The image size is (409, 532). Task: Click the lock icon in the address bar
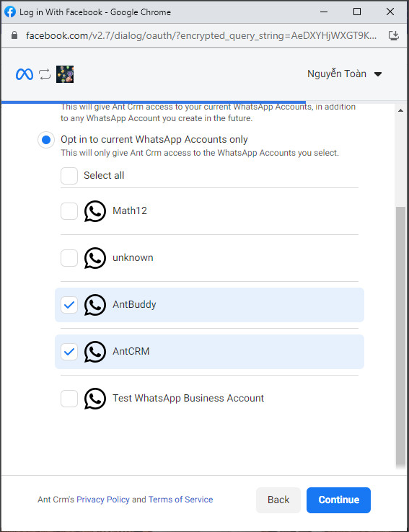tap(14, 35)
